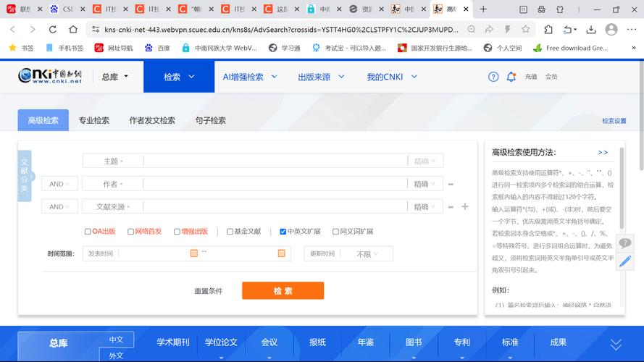Show more bookmarks with » arrow
The image size is (644, 362).
[x=634, y=48]
